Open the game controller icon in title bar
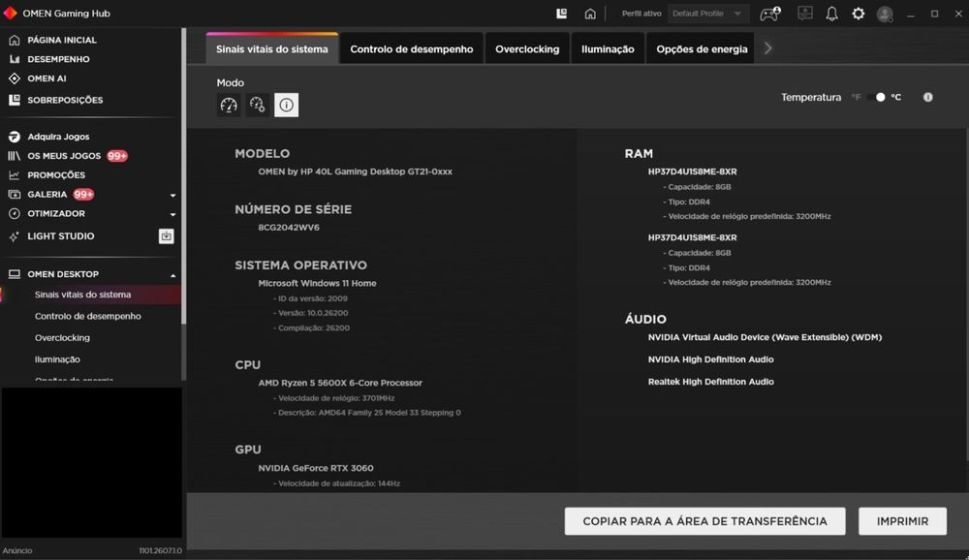Image resolution: width=969 pixels, height=560 pixels. pos(770,14)
